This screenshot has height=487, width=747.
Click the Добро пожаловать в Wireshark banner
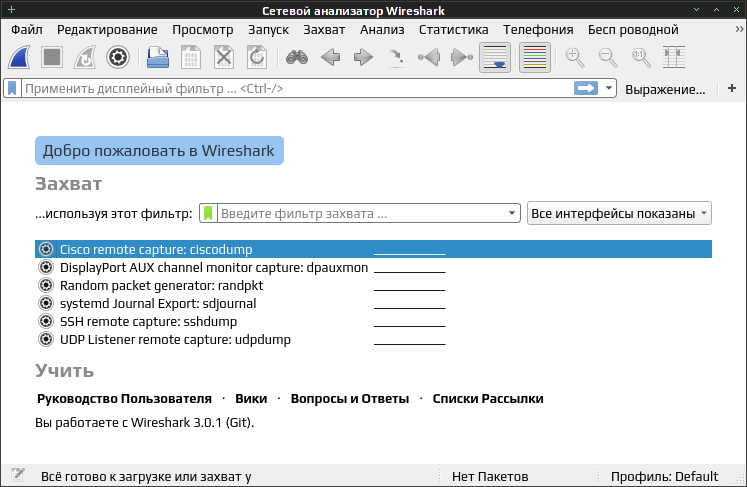(159, 151)
